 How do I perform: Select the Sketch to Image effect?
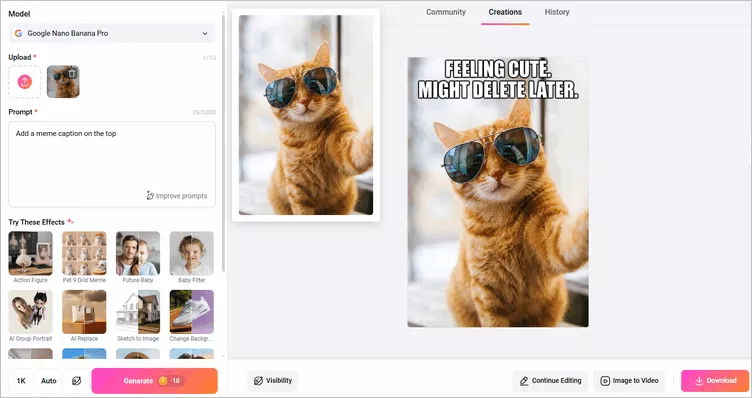coord(138,312)
